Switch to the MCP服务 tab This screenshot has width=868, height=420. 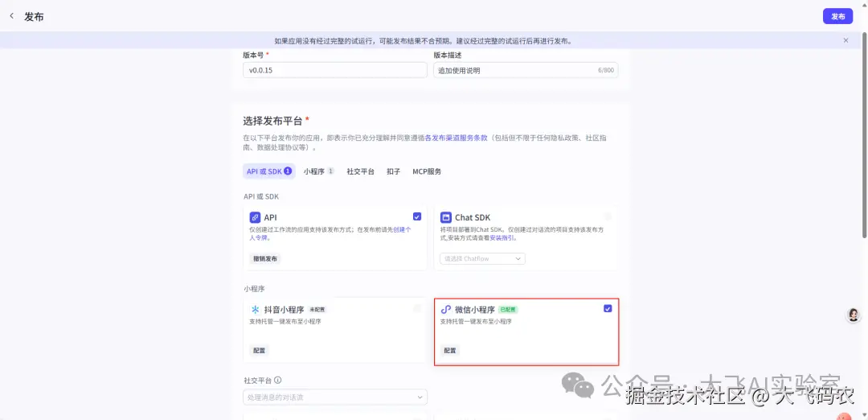(427, 171)
